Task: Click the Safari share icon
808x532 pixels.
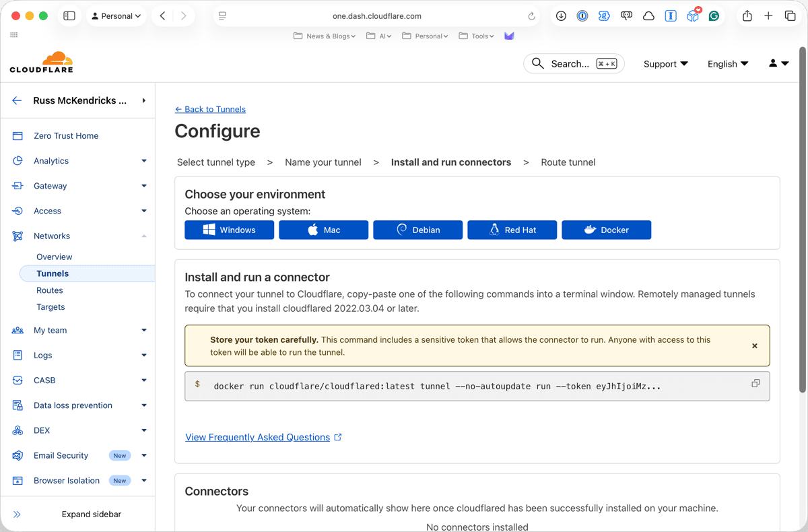Action: [x=747, y=16]
